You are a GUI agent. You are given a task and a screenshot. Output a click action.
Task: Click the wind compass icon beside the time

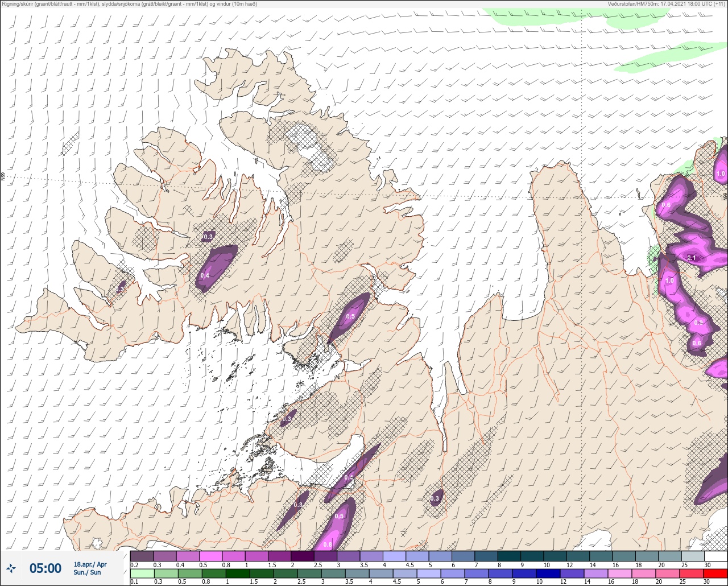11,568
